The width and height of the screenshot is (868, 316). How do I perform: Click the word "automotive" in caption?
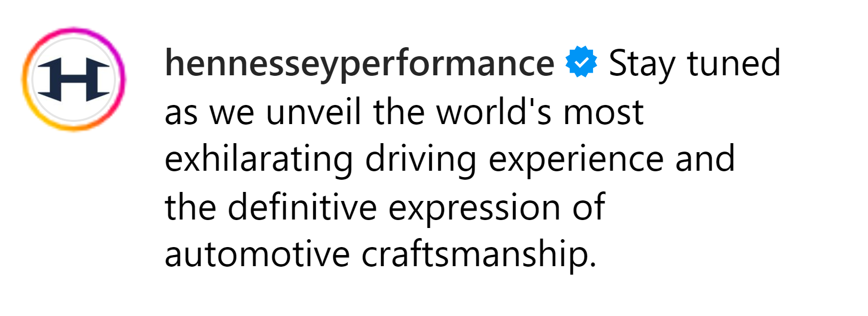[x=257, y=254]
